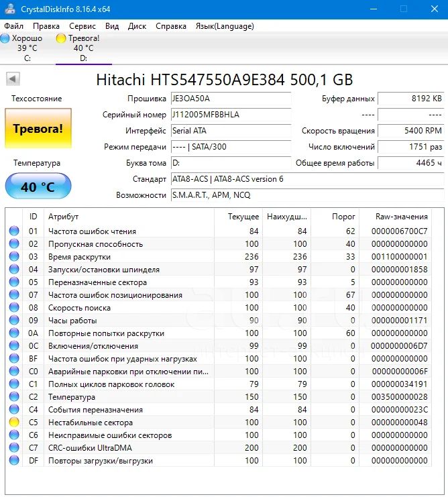Viewport: 448px width, 497px height.
Task: Select the row Нестабильные сектора
Action: (219, 422)
